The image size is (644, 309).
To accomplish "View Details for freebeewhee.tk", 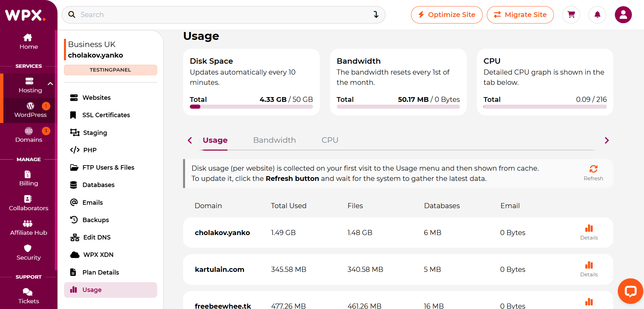I will coord(589,303).
